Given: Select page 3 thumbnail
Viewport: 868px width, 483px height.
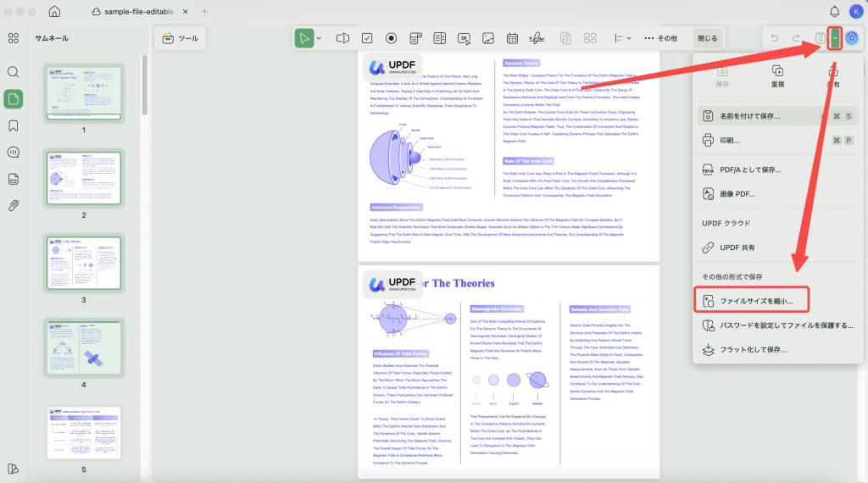Looking at the screenshot, I should click(84, 263).
